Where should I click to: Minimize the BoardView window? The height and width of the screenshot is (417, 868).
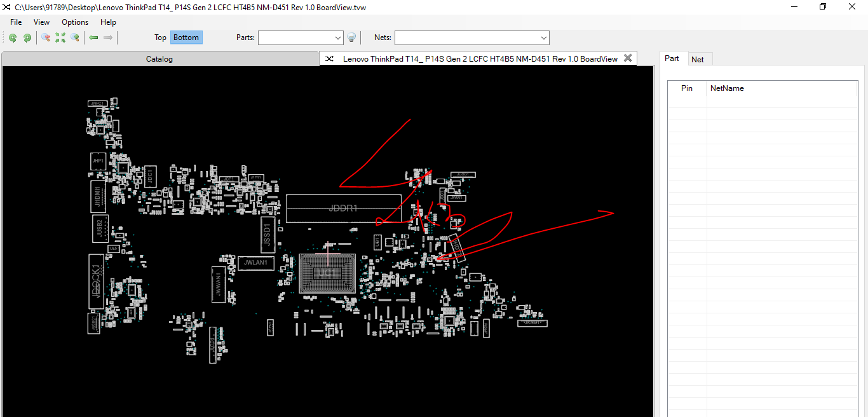794,7
